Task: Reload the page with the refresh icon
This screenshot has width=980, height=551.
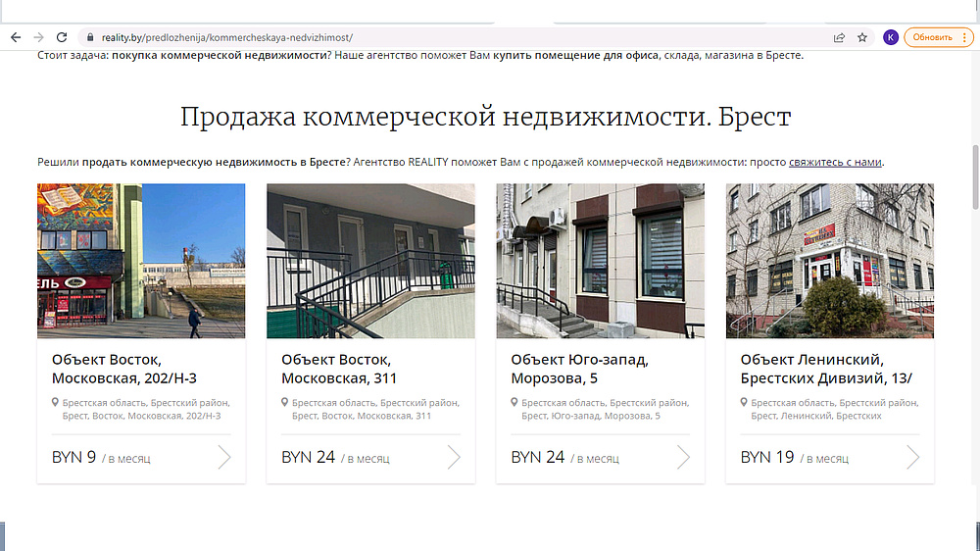Action: 62,37
